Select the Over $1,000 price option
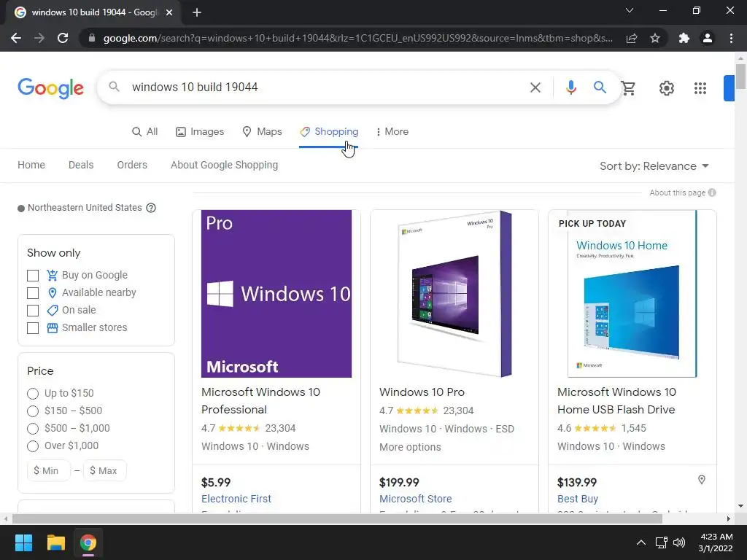 pyautogui.click(x=33, y=446)
